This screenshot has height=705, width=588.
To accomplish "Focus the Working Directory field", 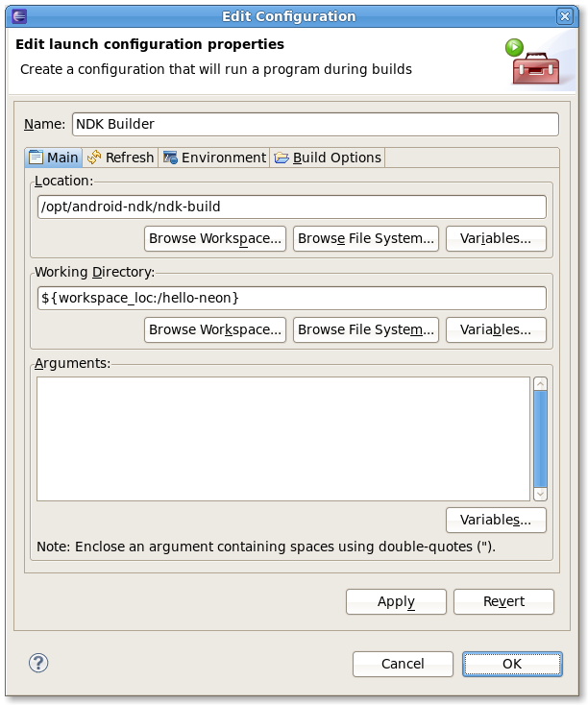I will (292, 298).
